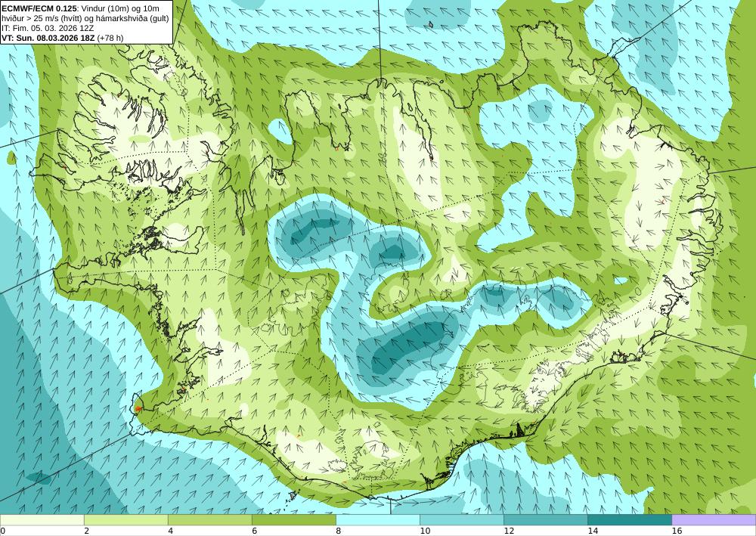
Task: Click the '(+78 h)' forecast offset text
Action: pyautogui.click(x=110, y=38)
